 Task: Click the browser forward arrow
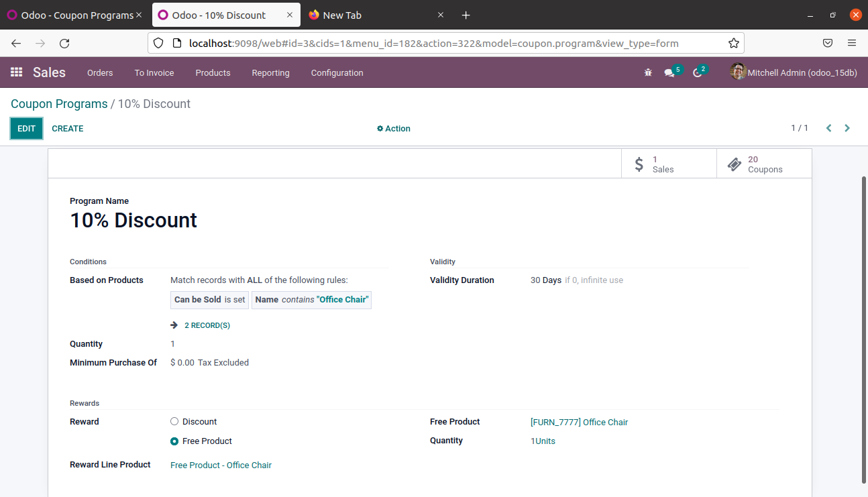(40, 43)
